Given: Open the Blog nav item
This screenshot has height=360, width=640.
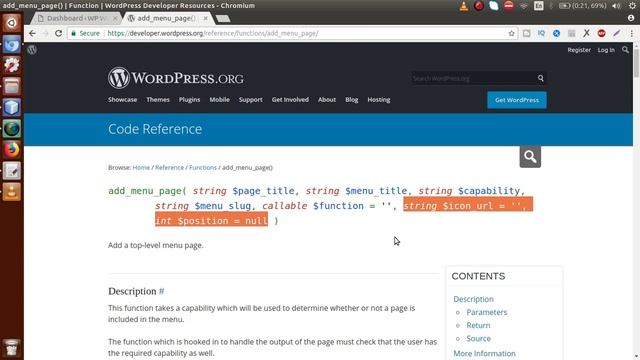Looking at the screenshot, I should 351,100.
